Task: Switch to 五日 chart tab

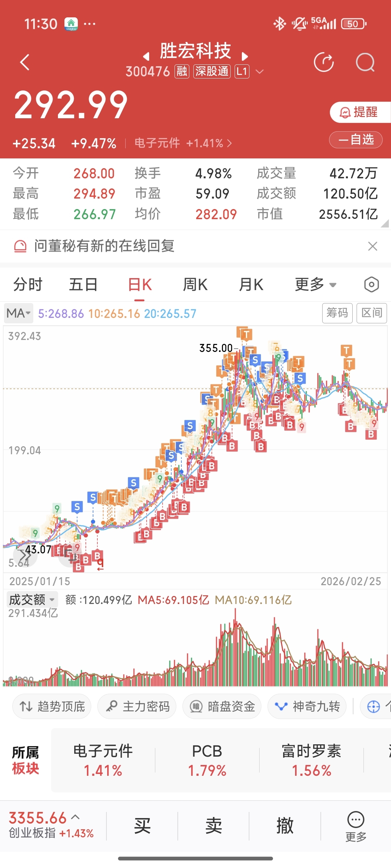Action: 83,285
